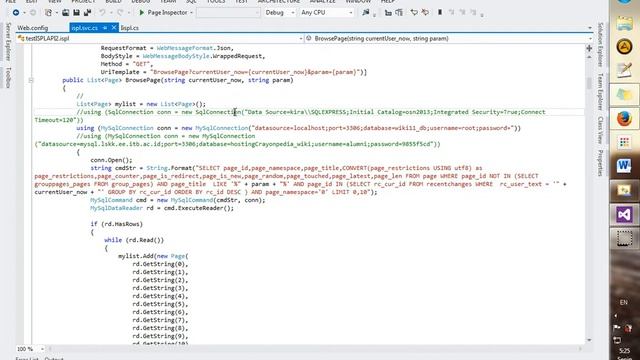Click the navigate forward bookmark icon
This screenshot has height=360, width=640.
(425, 13)
